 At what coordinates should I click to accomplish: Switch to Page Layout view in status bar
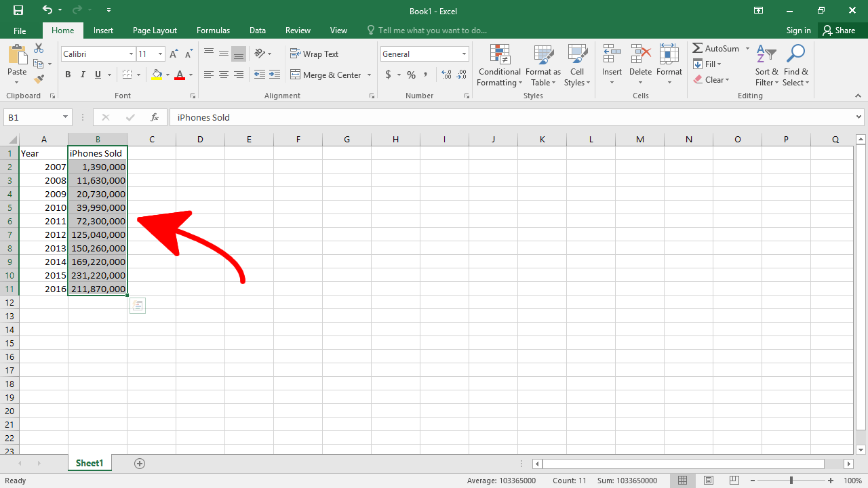tap(708, 481)
